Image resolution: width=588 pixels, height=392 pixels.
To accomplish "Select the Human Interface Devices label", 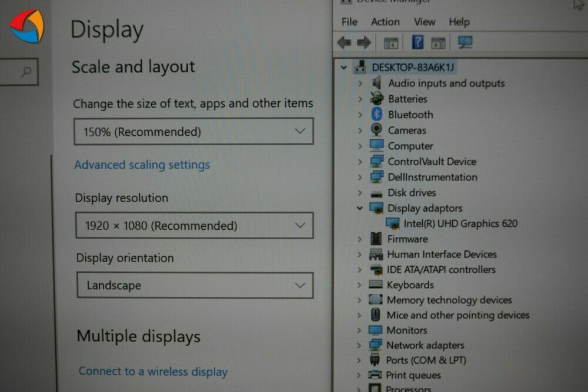I will coord(442,254).
